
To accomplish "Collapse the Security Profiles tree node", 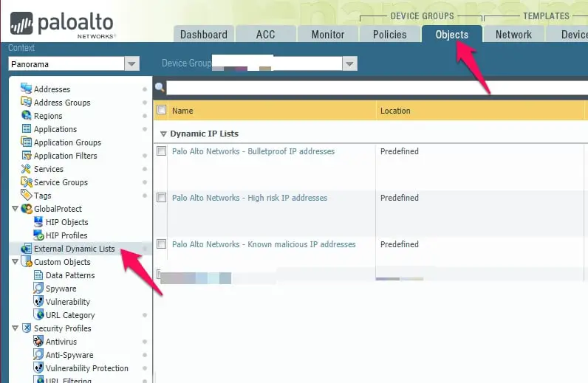I will [15, 328].
